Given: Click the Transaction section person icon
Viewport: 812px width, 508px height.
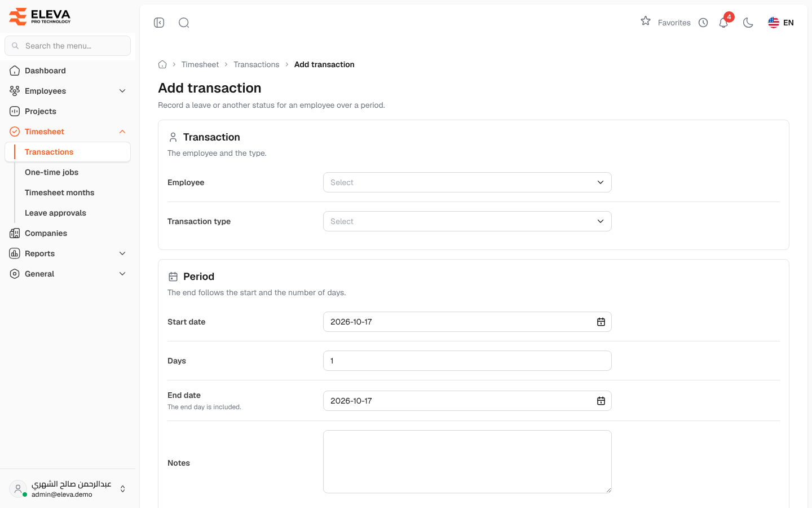Looking at the screenshot, I should [x=173, y=137].
